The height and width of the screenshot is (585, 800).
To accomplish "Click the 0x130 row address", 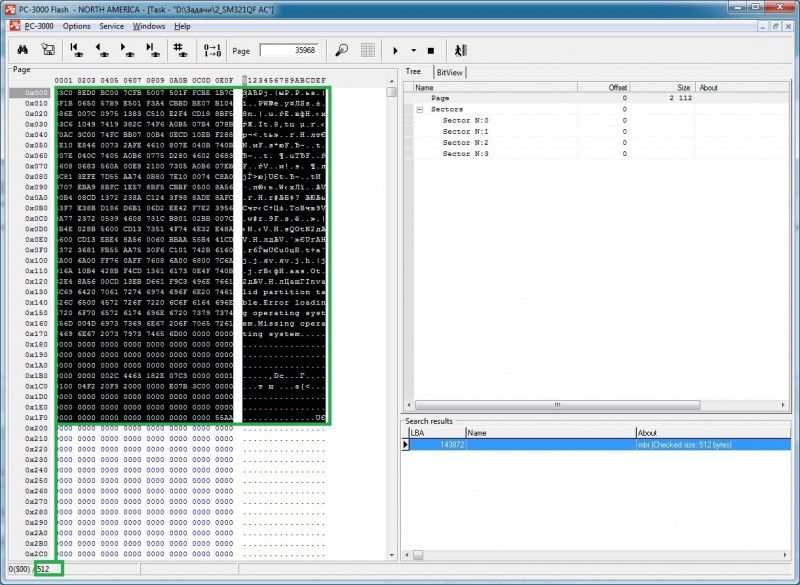I will click(x=36, y=292).
